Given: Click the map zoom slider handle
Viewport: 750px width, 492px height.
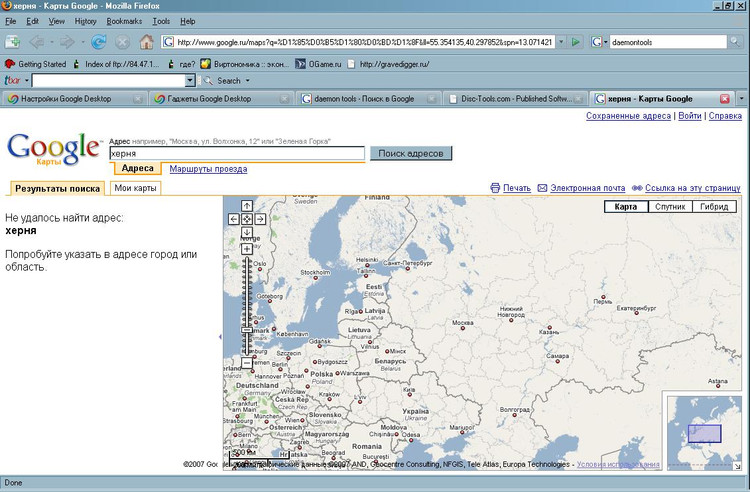Looking at the screenshot, I should click(247, 330).
